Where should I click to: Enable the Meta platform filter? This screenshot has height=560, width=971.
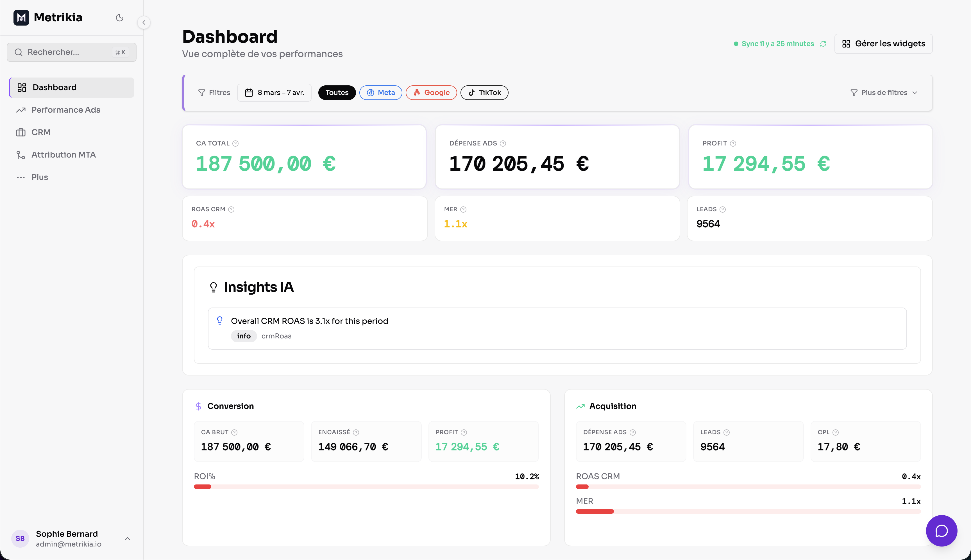(x=381, y=92)
